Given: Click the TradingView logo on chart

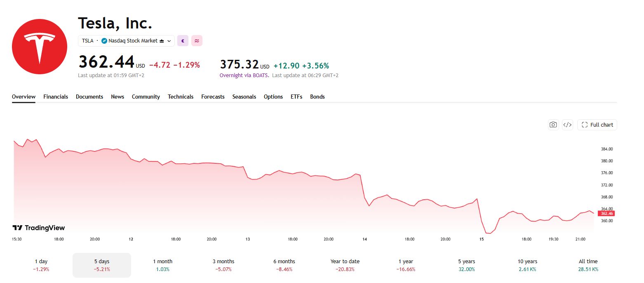Looking at the screenshot, I should [x=39, y=228].
